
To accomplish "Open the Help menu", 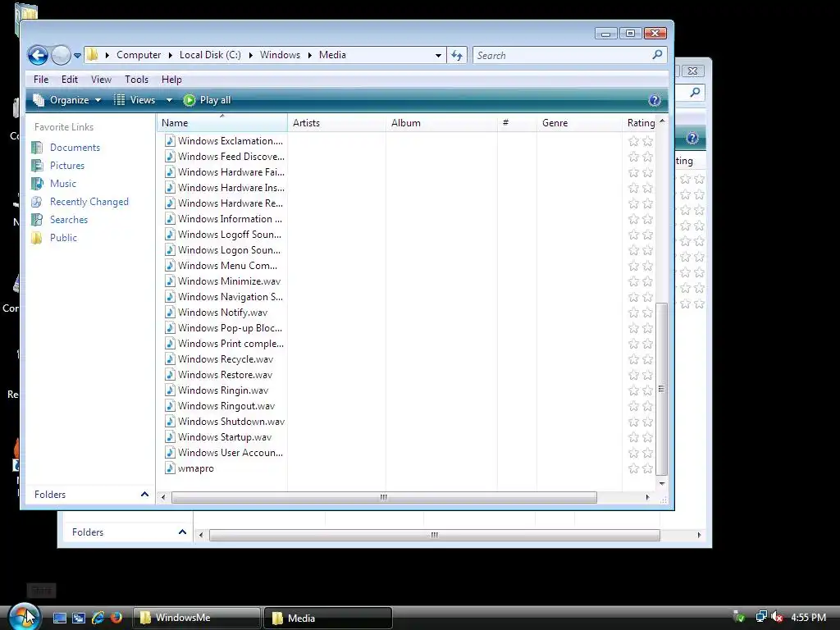I will point(171,80).
